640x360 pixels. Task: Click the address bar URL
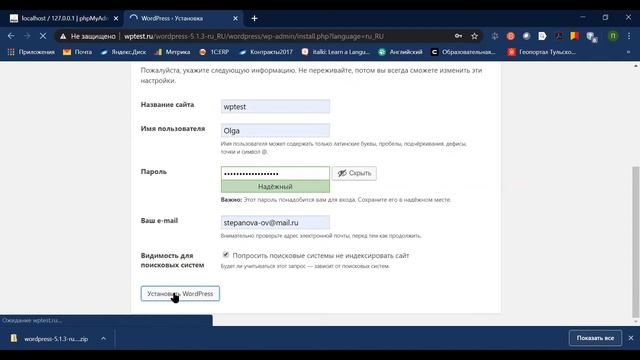coord(253,36)
